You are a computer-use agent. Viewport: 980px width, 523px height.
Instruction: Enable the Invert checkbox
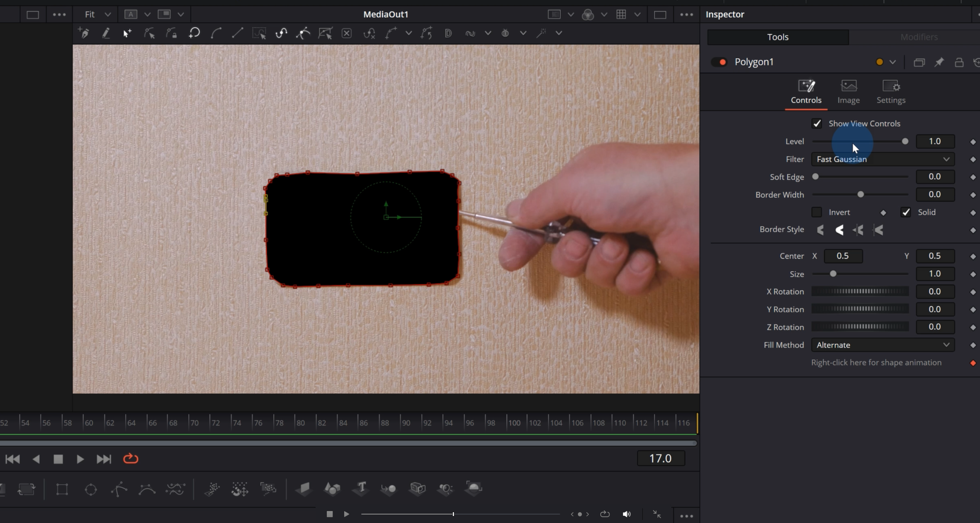[x=817, y=212]
